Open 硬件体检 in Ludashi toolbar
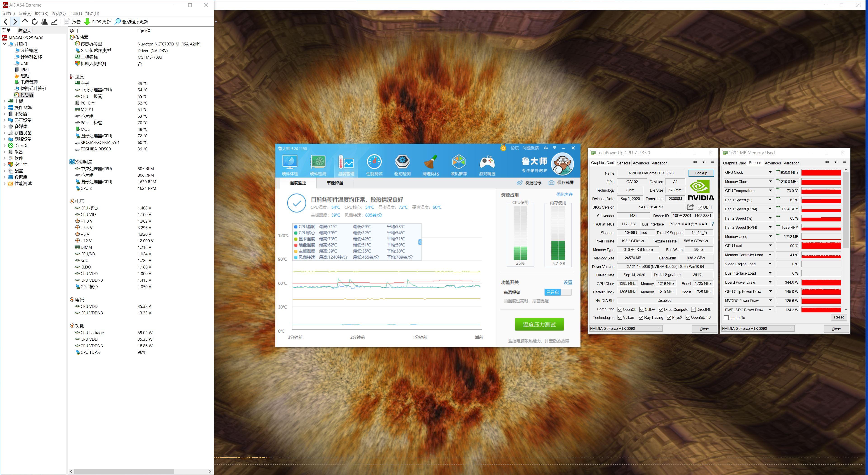This screenshot has height=475, width=868. (290, 165)
